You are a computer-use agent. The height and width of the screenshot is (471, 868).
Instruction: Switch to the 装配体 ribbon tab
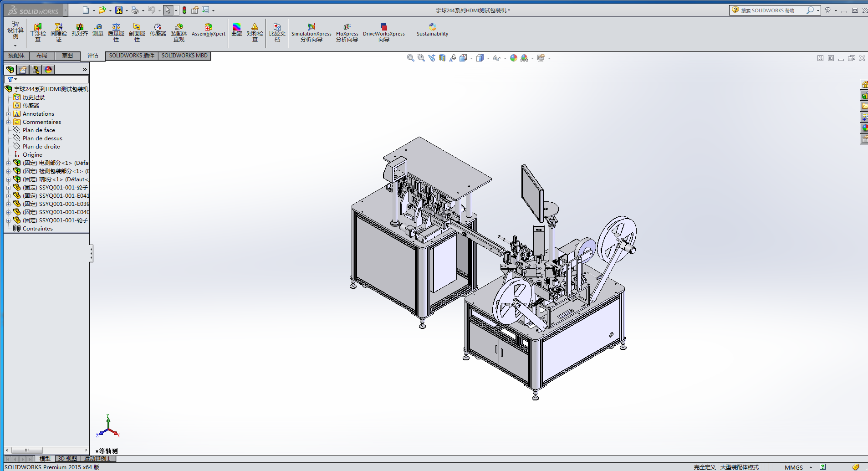16,56
